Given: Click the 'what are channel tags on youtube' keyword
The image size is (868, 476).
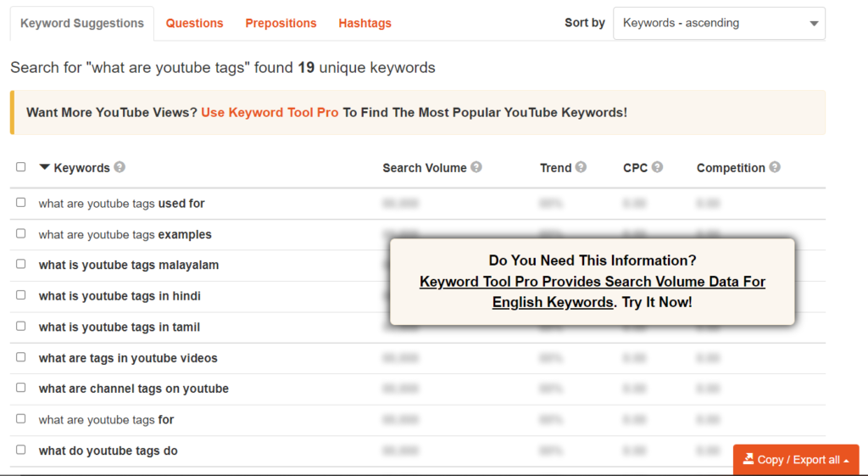Looking at the screenshot, I should tap(134, 389).
